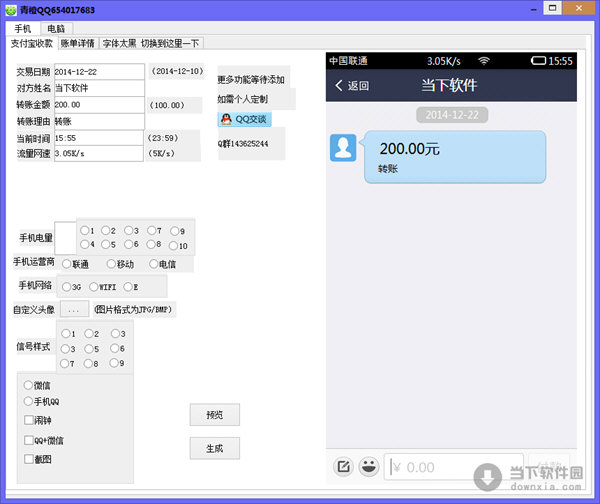
Task: Click the 流量网速 speed field
Action: pyautogui.click(x=99, y=153)
